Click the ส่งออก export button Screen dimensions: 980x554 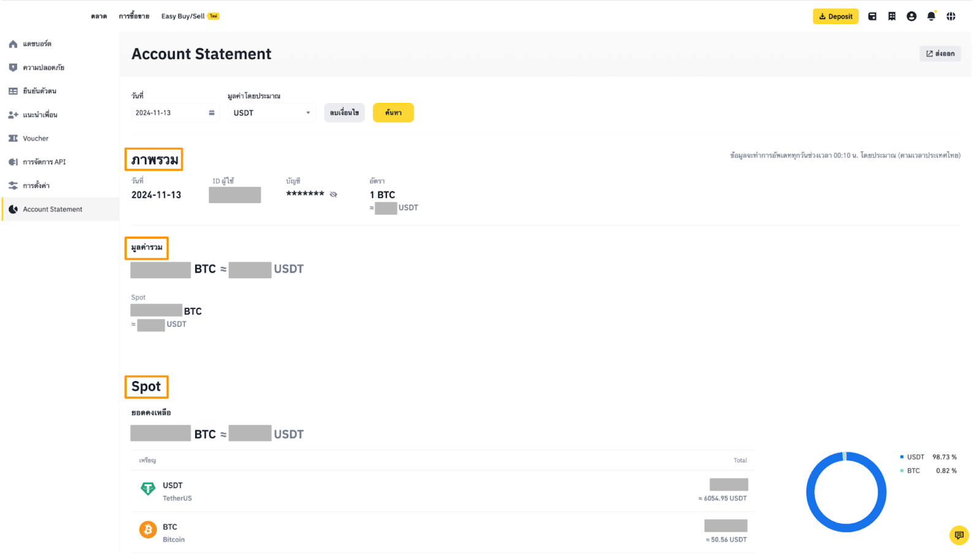[940, 54]
